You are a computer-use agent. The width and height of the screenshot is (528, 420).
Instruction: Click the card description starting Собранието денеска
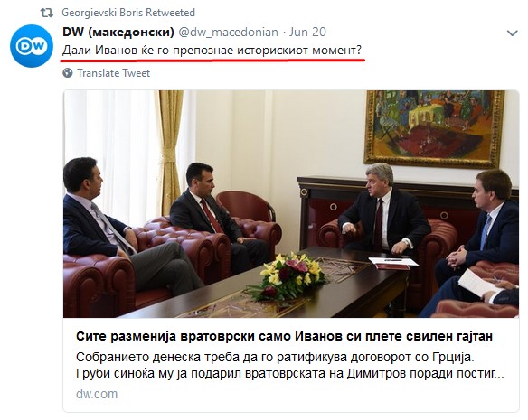(289, 365)
